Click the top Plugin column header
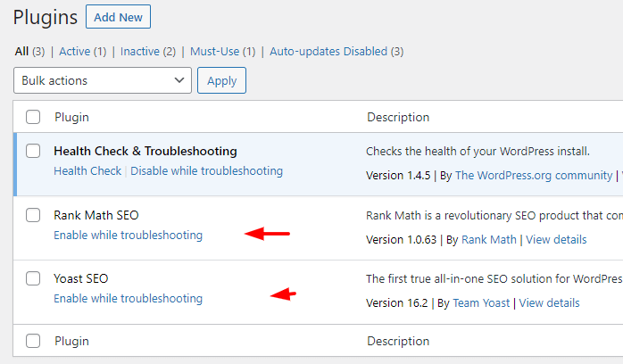The width and height of the screenshot is (623, 364). [71, 118]
